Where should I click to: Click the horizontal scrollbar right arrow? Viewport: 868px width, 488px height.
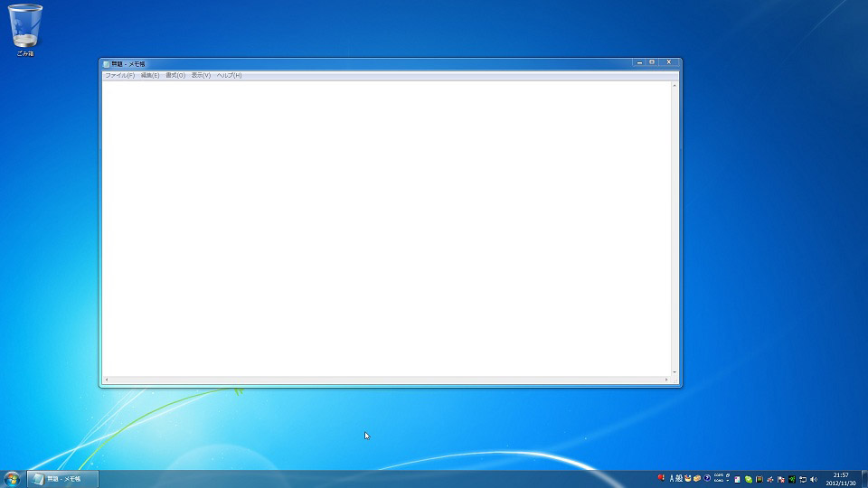click(x=666, y=380)
